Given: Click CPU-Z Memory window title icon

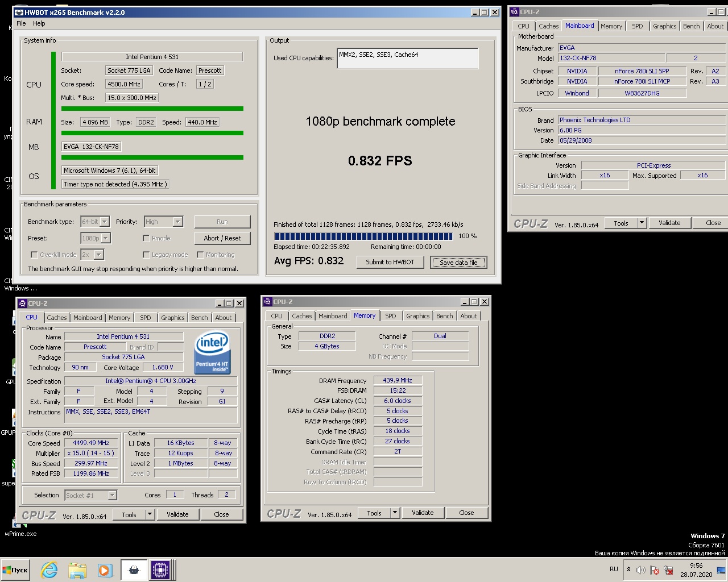Looking at the screenshot, I should click(268, 302).
